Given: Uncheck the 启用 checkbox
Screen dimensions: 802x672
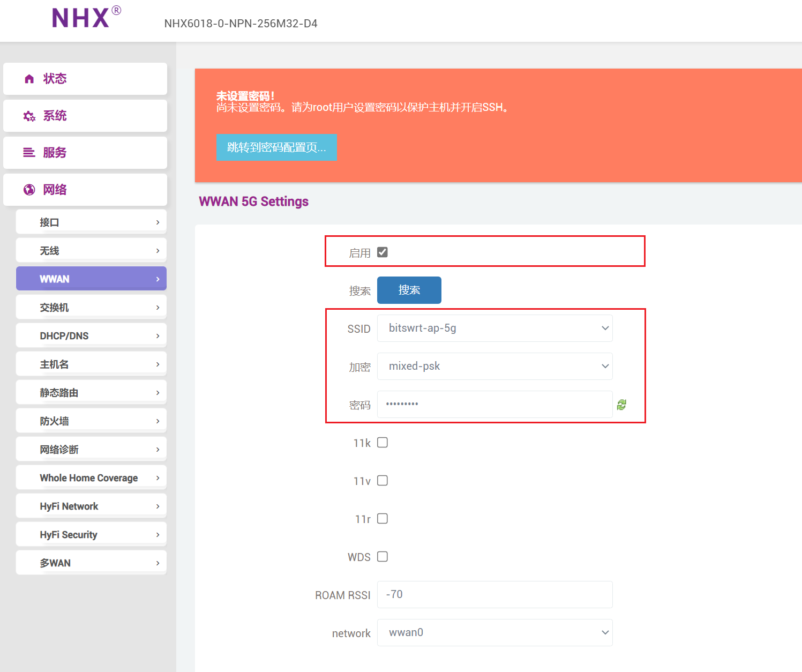Looking at the screenshot, I should click(x=383, y=252).
